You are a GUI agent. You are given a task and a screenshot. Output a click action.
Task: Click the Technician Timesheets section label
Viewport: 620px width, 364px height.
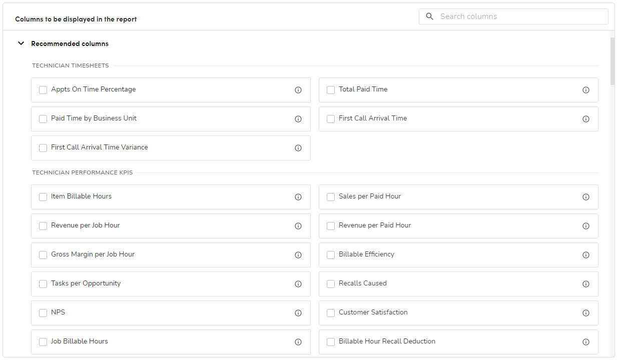(x=71, y=65)
